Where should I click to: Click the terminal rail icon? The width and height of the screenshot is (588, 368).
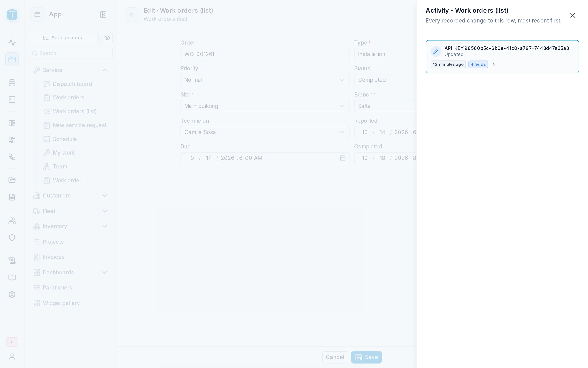12,100
